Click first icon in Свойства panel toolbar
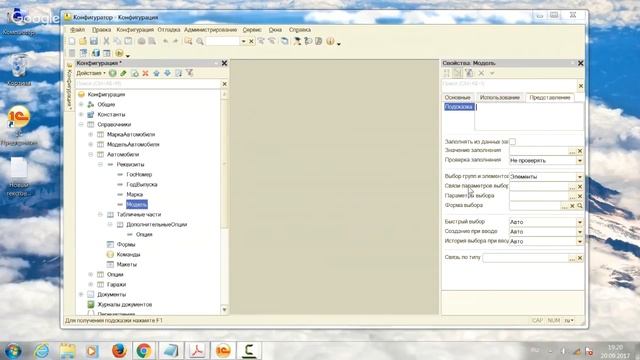This screenshot has height=360, width=640. coord(447,73)
